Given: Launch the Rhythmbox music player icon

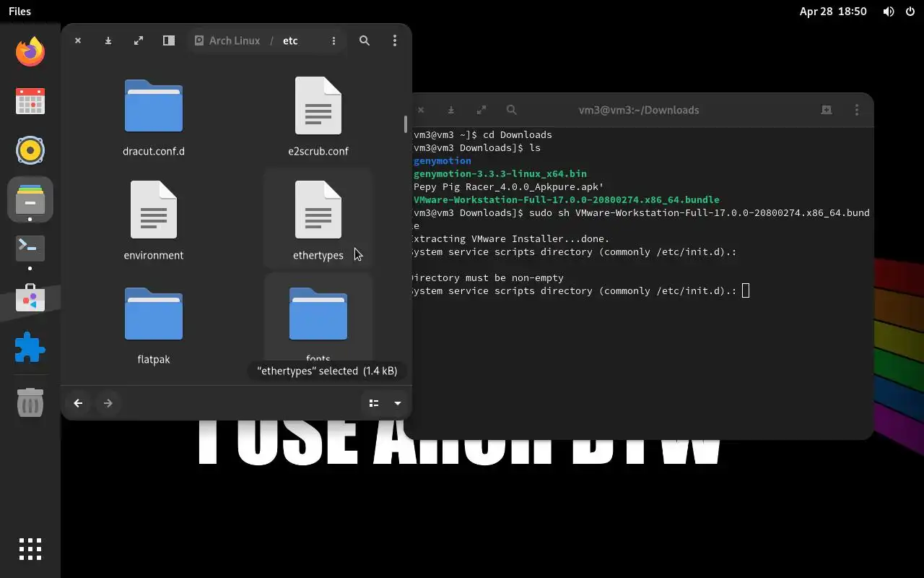Looking at the screenshot, I should (30, 150).
